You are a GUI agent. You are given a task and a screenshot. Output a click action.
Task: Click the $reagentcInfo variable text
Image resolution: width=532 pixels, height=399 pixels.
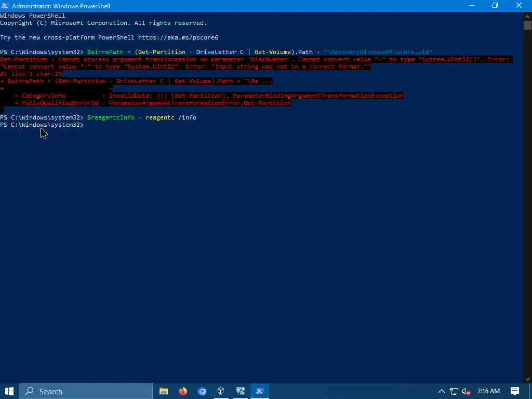click(111, 117)
